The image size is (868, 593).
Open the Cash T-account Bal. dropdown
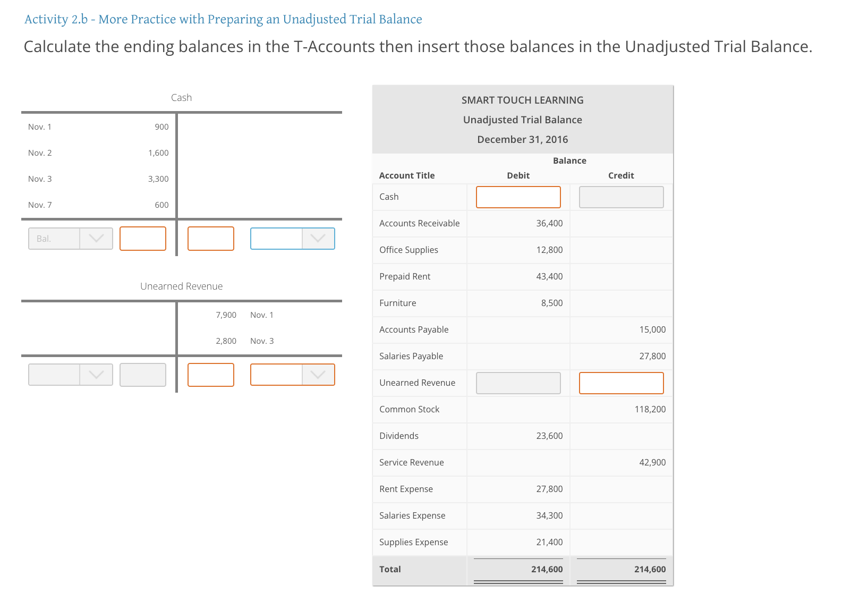(71, 239)
